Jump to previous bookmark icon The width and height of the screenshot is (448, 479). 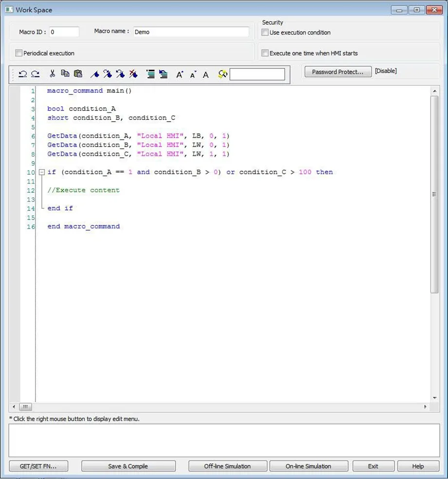click(120, 74)
